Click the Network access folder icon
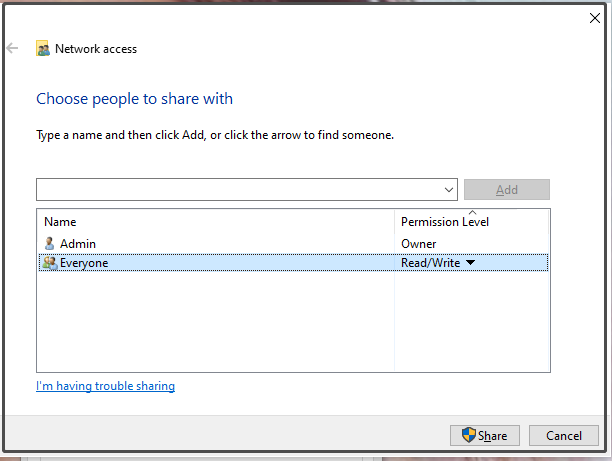The height and width of the screenshot is (461, 612). tap(43, 48)
